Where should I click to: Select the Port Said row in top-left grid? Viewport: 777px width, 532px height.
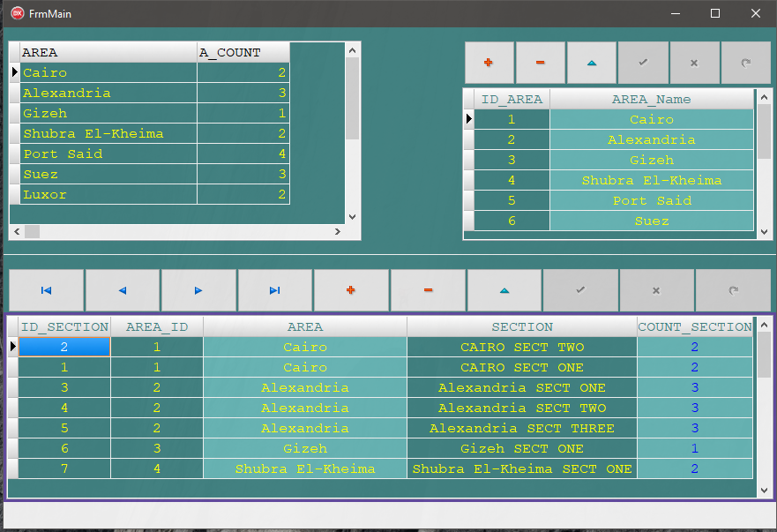[x=154, y=154]
